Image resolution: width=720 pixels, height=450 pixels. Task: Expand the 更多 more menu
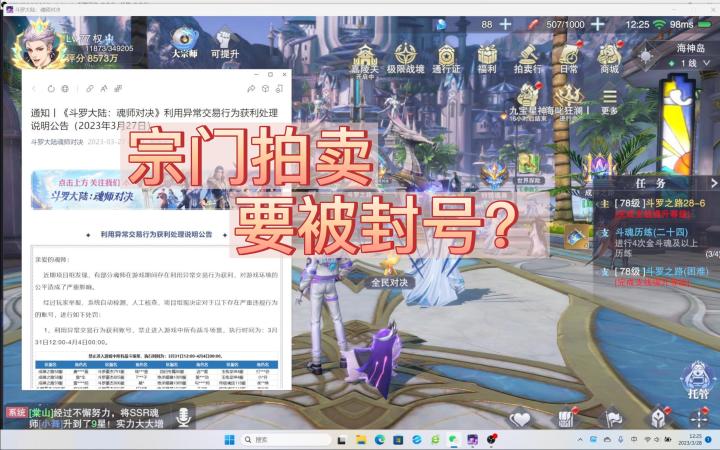[609, 102]
